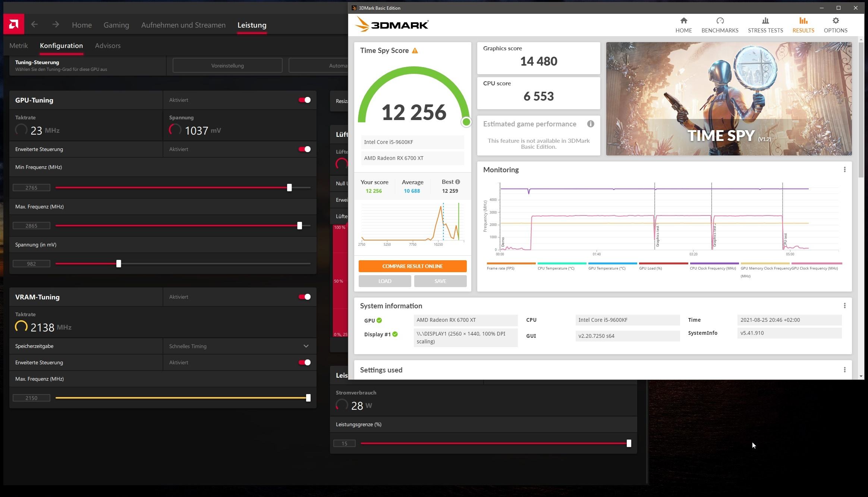The image size is (868, 497).
Task: Toggle GPU-Tuning Aktiviert switch
Action: pos(305,100)
